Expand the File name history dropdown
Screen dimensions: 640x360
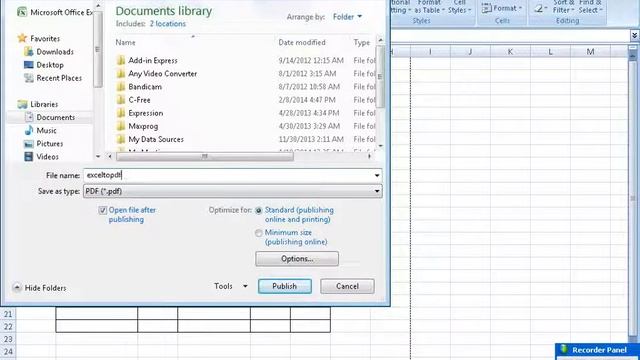click(377, 176)
